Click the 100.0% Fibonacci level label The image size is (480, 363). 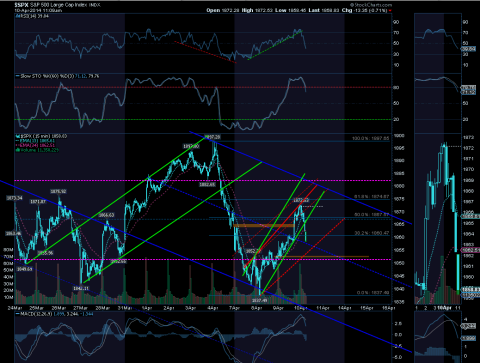(370, 138)
